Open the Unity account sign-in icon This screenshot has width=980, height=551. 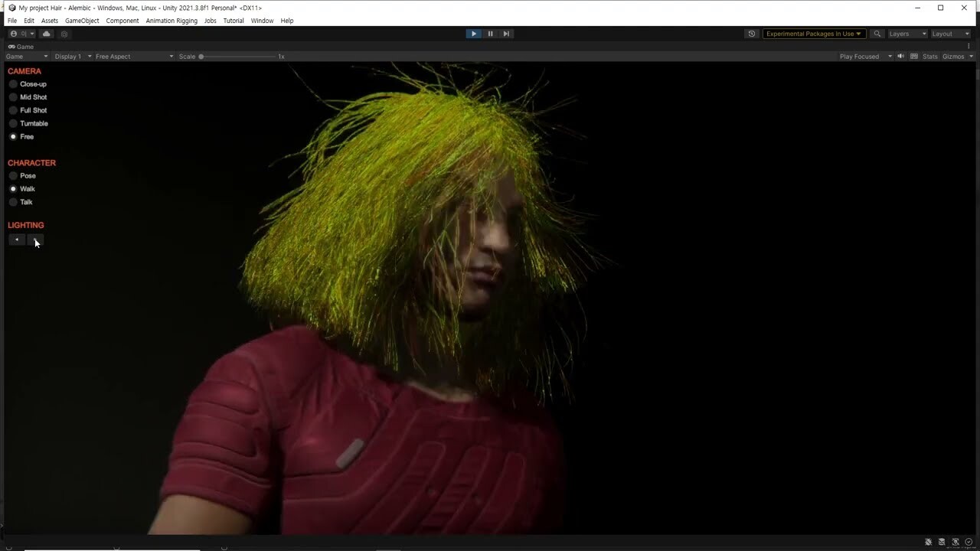pos(12,34)
